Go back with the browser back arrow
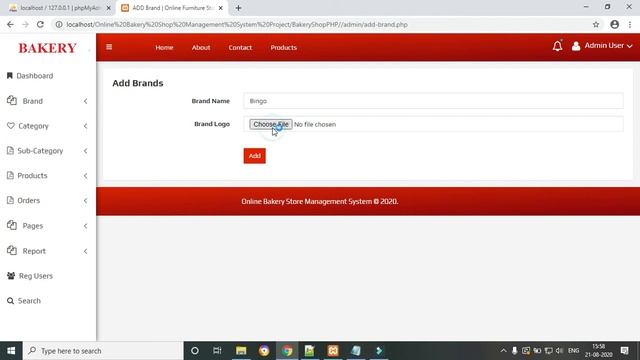This screenshot has height=360, width=640. tap(10, 24)
